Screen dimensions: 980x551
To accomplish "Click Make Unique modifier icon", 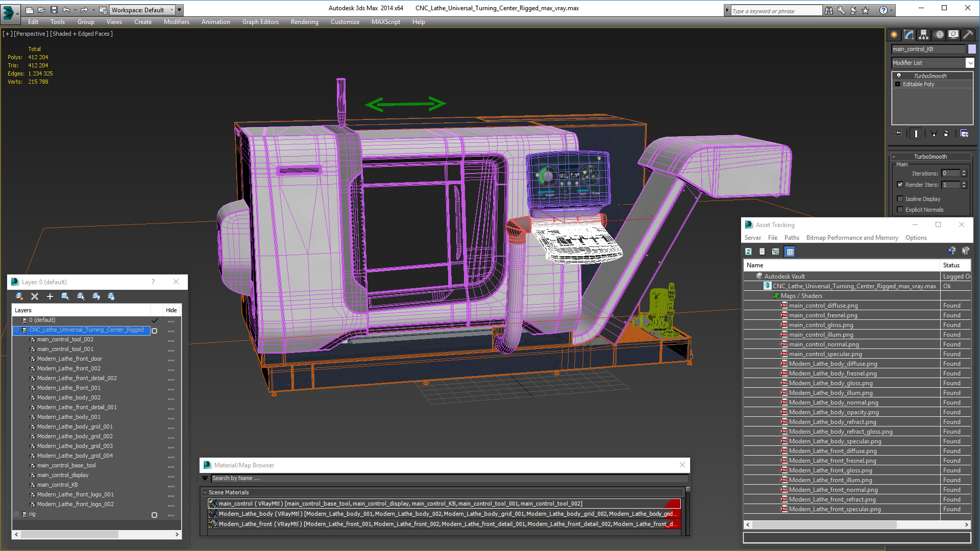I will [x=934, y=134].
